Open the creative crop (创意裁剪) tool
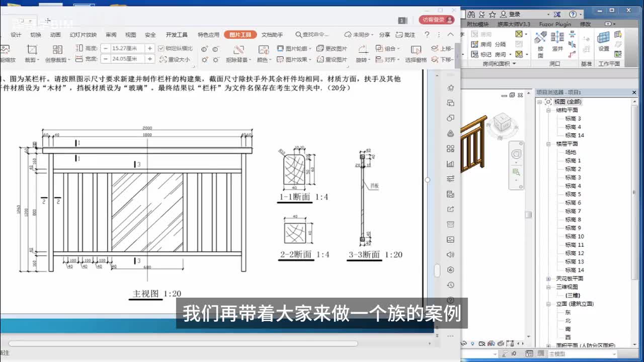644x362 pixels. [x=57, y=53]
